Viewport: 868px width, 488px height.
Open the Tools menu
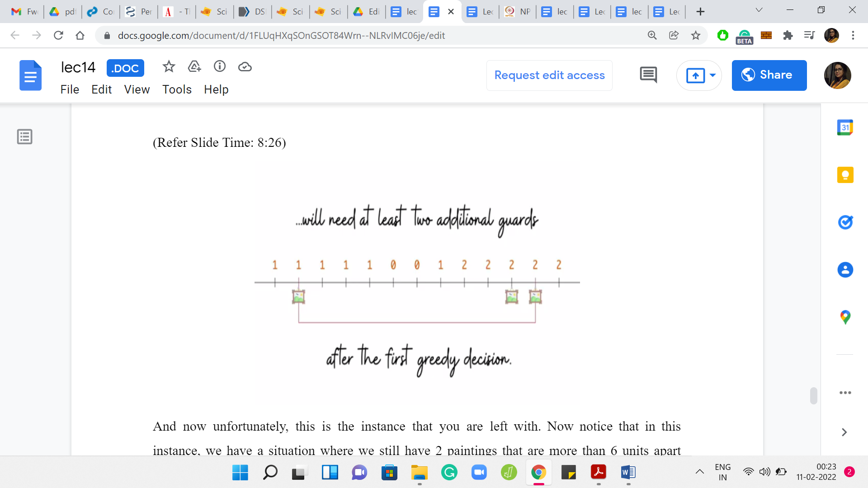177,89
